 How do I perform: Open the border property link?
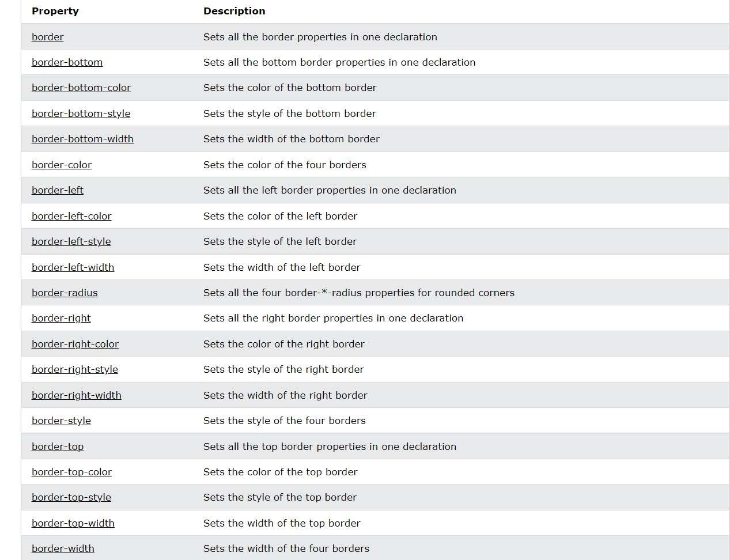[48, 37]
